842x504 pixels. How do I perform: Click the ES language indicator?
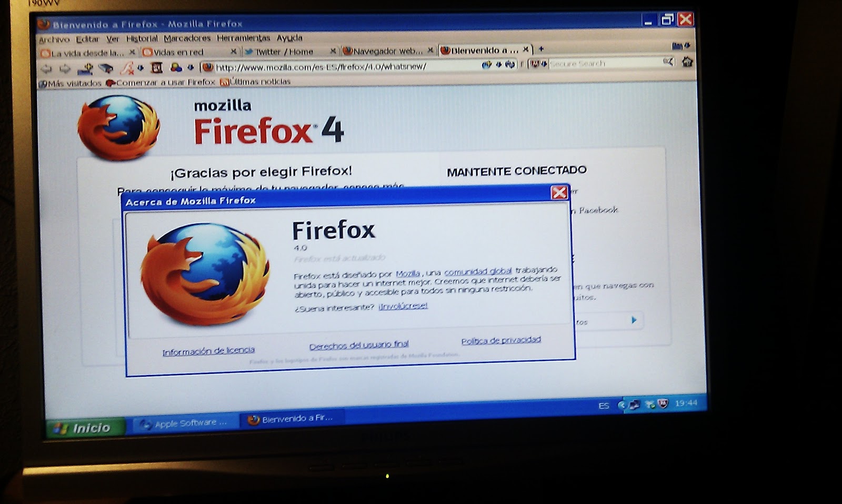point(604,406)
